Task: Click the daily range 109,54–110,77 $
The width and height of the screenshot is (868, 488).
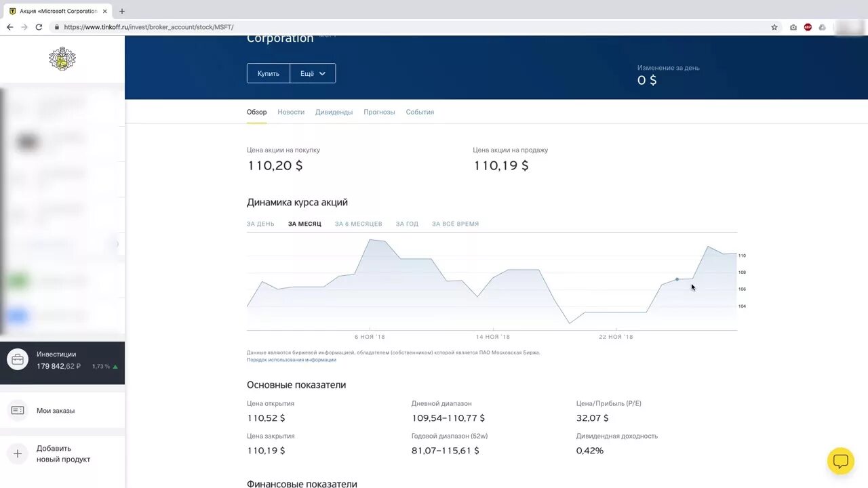Action: coord(448,418)
